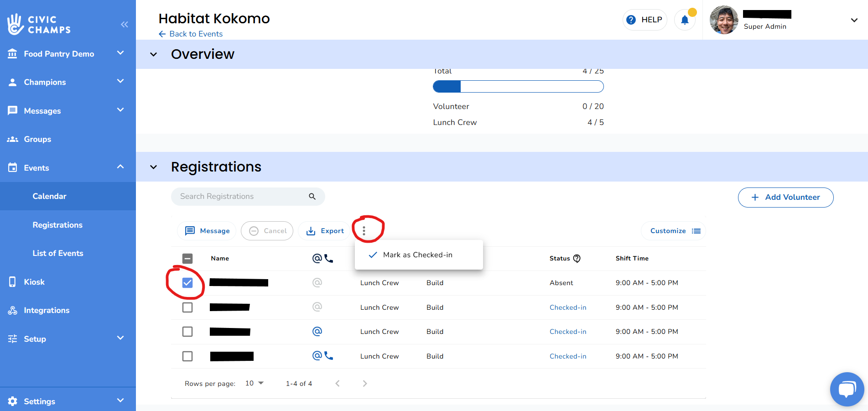Click the Messages chat icon in sidebar

point(13,111)
